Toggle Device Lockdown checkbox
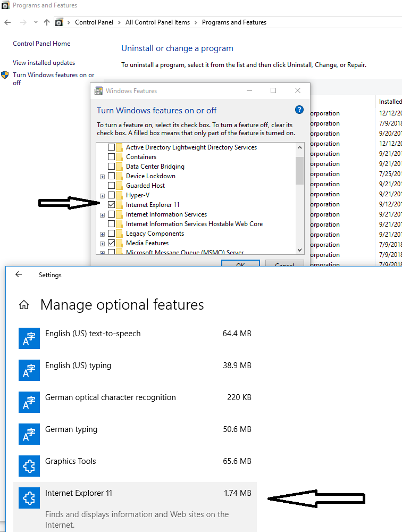The height and width of the screenshot is (532, 402). (111, 176)
